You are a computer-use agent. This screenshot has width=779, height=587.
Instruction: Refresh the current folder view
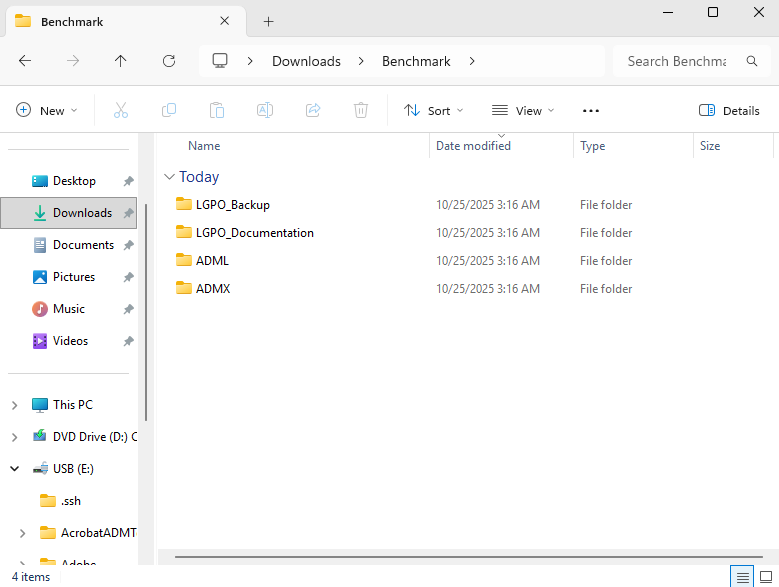169,61
